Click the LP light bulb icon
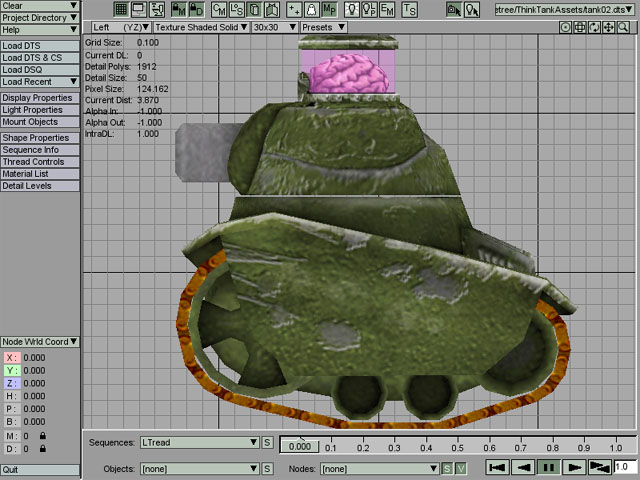Screen dimensions: 640x480 click(369, 9)
